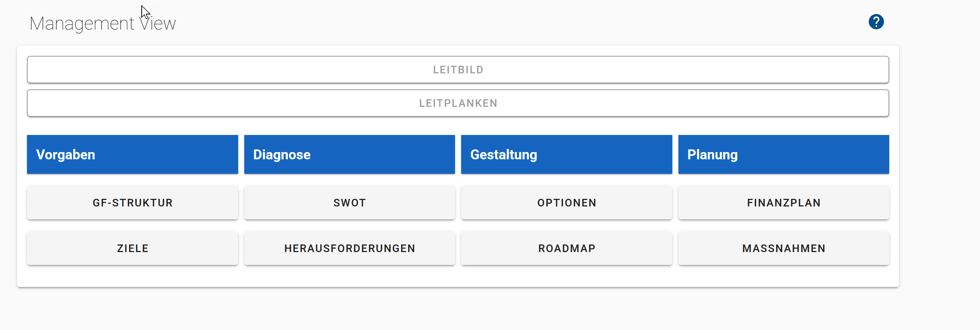Open Ziele
980x330 pixels.
133,249
